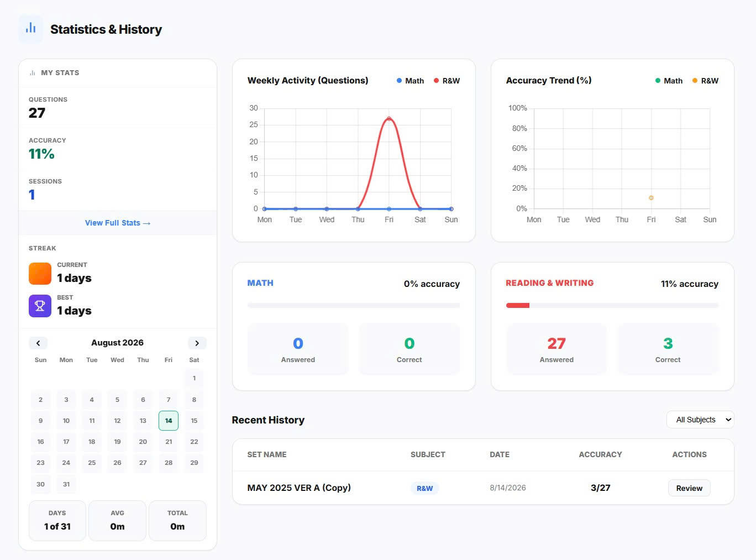The image size is (756, 560).
Task: Click the AVG 0m summary box
Action: click(x=117, y=520)
